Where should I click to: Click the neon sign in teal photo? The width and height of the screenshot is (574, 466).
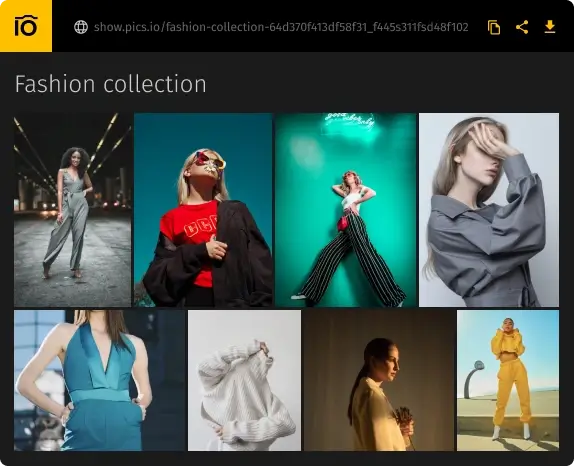tap(350, 122)
